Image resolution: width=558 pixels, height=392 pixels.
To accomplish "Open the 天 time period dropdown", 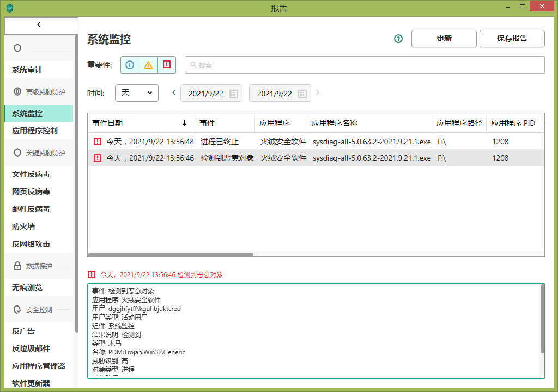I will 136,93.
